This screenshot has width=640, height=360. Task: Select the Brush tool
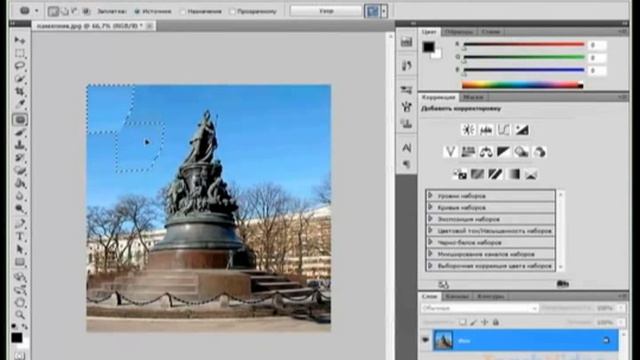click(20, 133)
